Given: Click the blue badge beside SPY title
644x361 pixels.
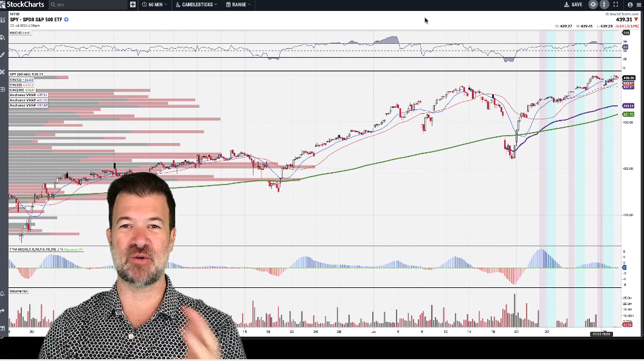Looking at the screenshot, I should (x=66, y=19).
